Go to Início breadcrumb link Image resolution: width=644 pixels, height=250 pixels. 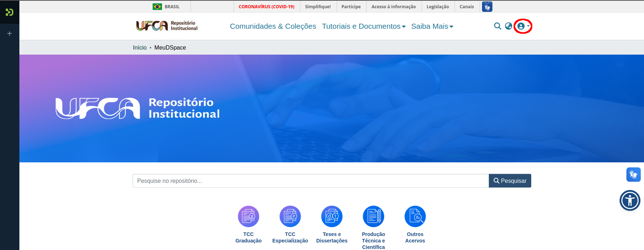(x=140, y=47)
